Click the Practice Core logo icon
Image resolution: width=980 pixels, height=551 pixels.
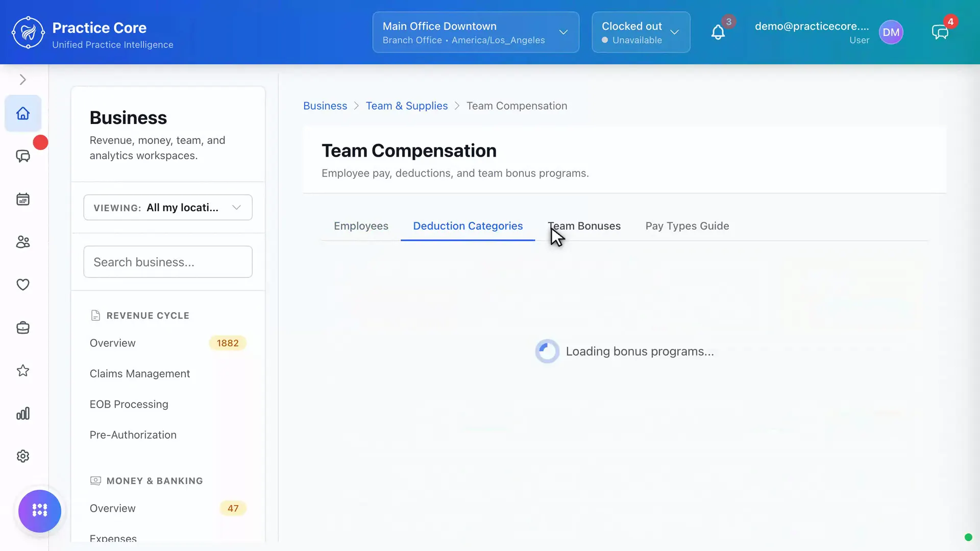28,33
